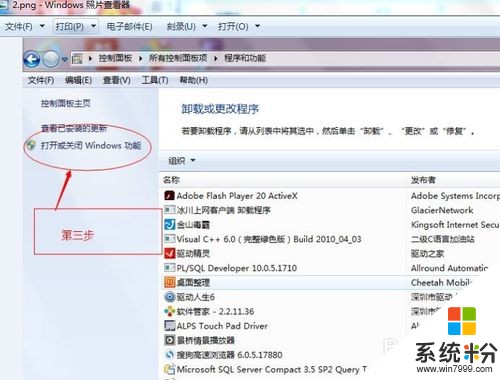The height and width of the screenshot is (380, 500).
Task: Click the 冰川上网客户端 entry icon
Action: click(x=169, y=210)
